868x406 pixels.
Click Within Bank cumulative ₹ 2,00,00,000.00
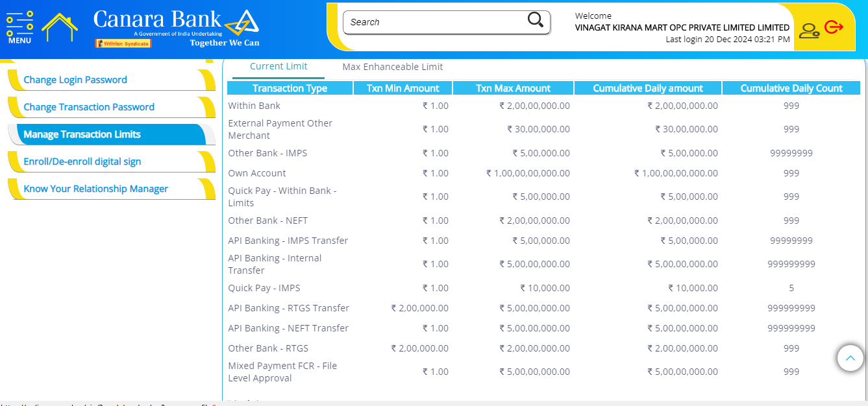point(683,106)
